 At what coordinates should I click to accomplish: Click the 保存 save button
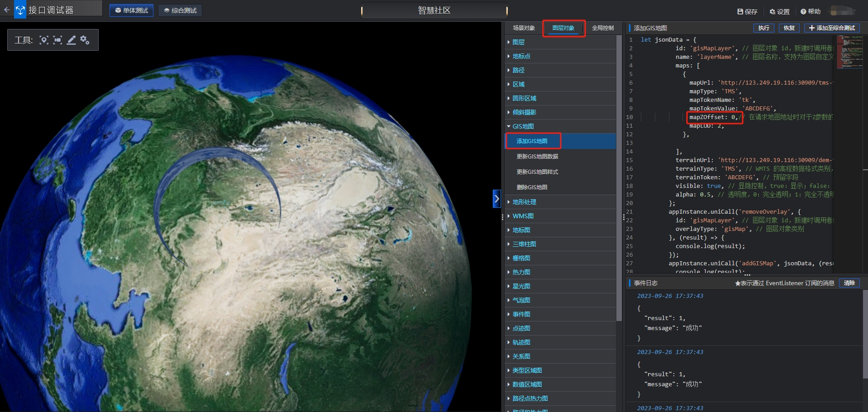coord(747,11)
